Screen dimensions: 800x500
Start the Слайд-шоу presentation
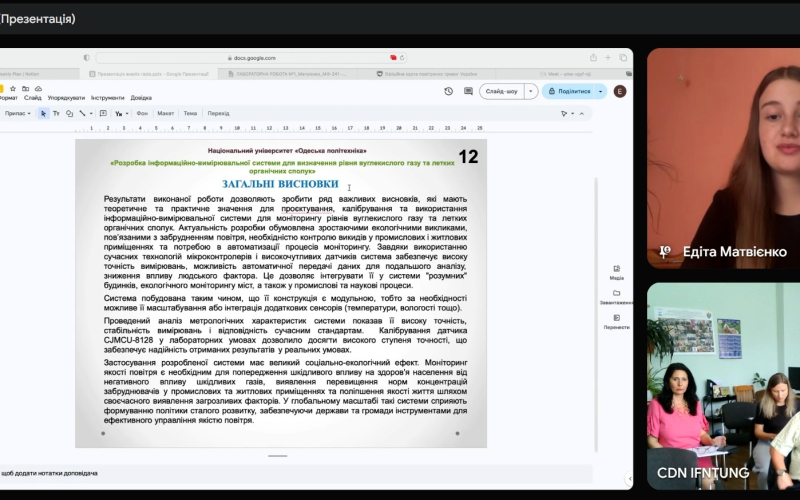pos(502,91)
